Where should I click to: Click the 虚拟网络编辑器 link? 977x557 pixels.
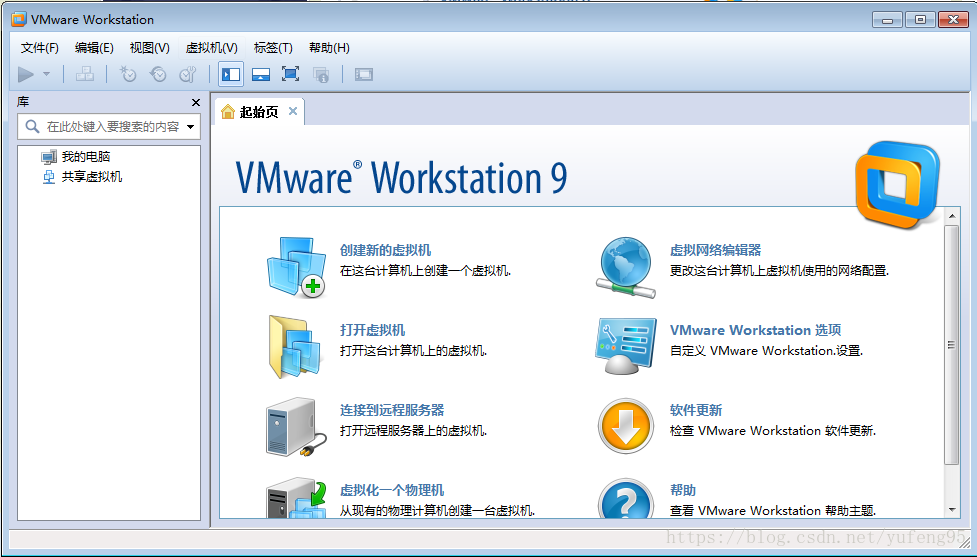click(715, 250)
